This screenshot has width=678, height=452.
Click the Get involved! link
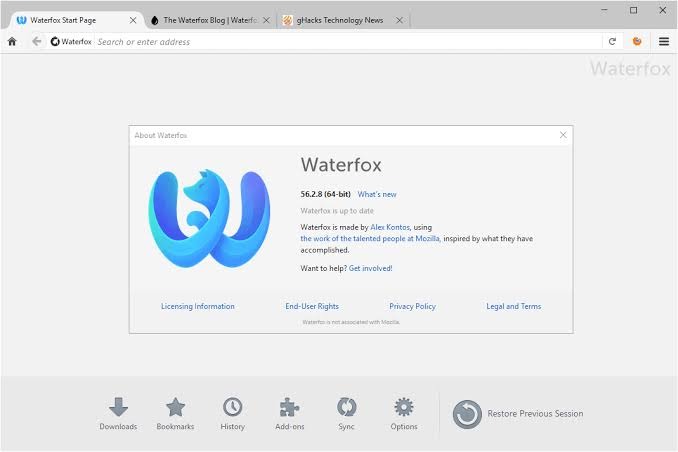[x=371, y=268]
